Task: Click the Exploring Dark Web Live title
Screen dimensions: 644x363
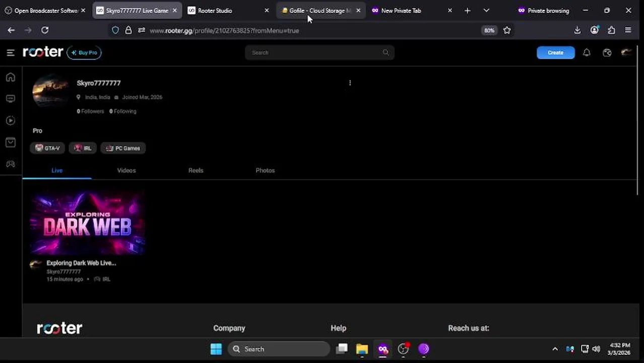Action: point(81,263)
